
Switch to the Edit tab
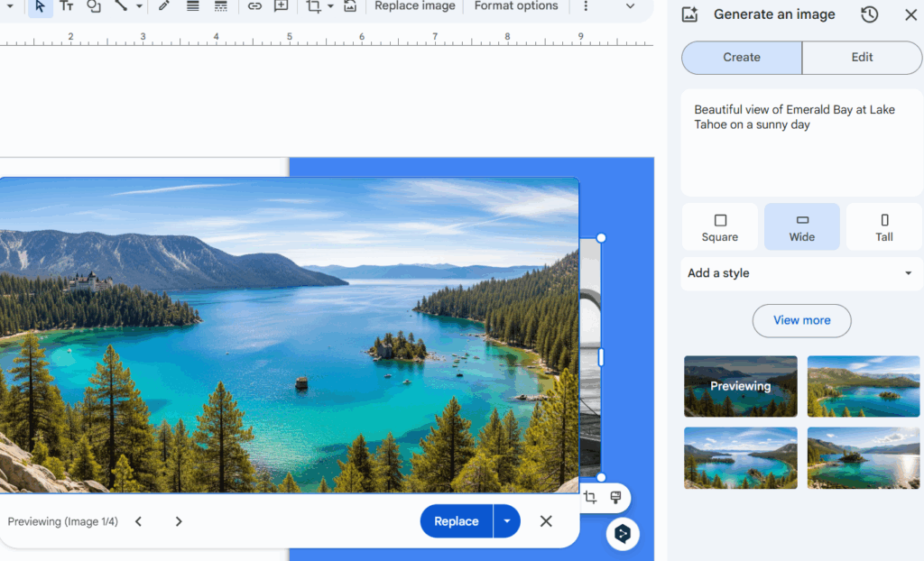tap(862, 57)
